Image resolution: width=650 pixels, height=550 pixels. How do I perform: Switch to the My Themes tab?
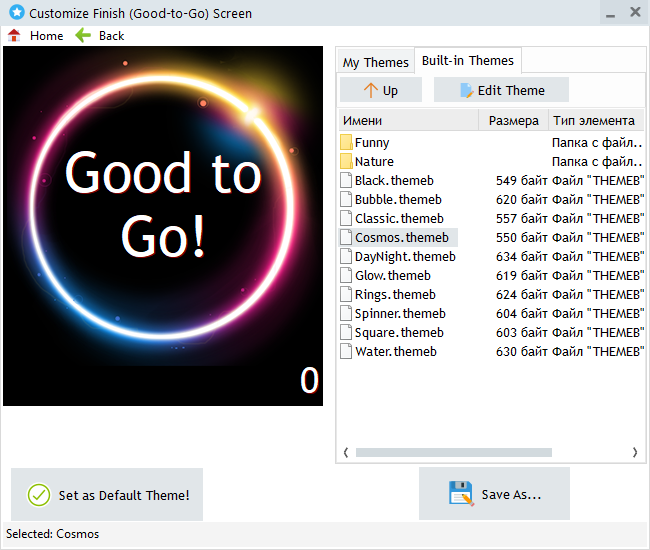coord(375,62)
